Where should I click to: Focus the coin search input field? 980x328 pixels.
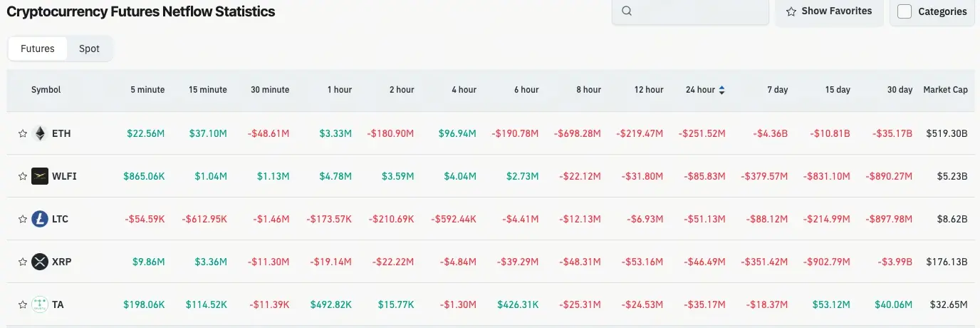click(690, 11)
